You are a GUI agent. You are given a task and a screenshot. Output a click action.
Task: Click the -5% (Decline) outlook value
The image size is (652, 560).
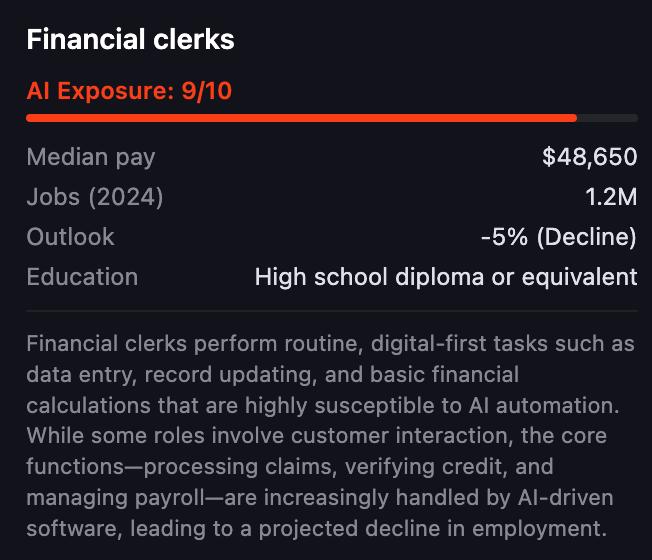pyautogui.click(x=558, y=237)
